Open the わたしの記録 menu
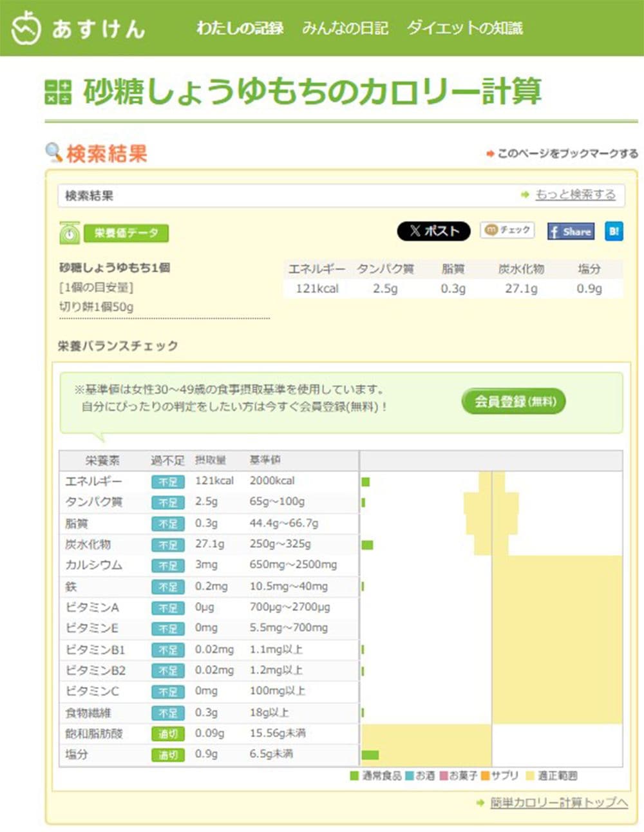Screen dimensions: 644x832 coord(240,28)
